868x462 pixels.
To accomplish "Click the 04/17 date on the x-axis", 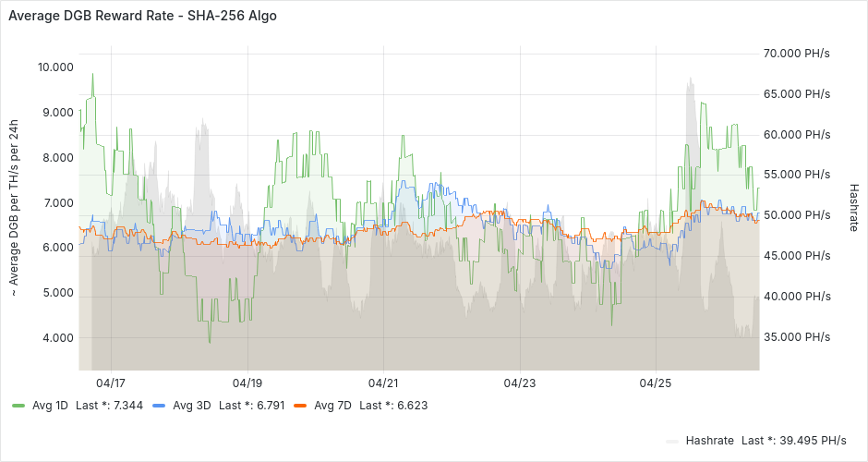I will tap(111, 383).
